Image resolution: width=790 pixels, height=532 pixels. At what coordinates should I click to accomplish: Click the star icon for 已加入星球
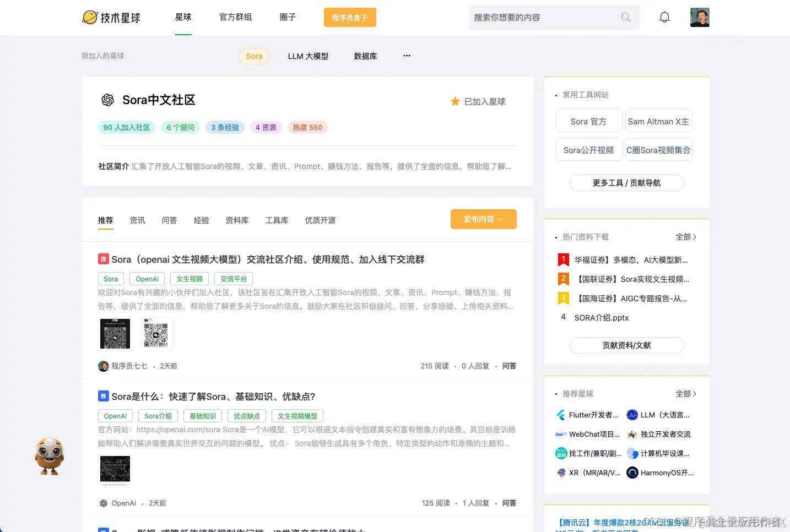coord(455,101)
